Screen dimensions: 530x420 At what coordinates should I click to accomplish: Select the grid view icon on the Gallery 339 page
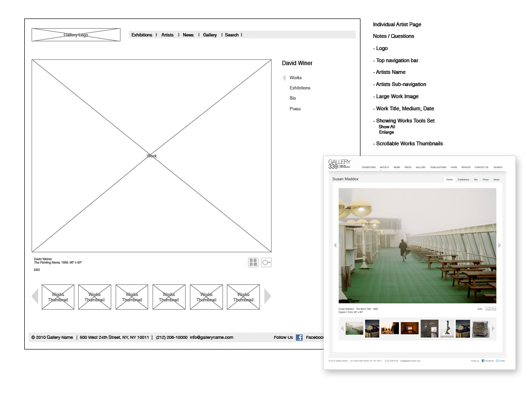click(494, 308)
